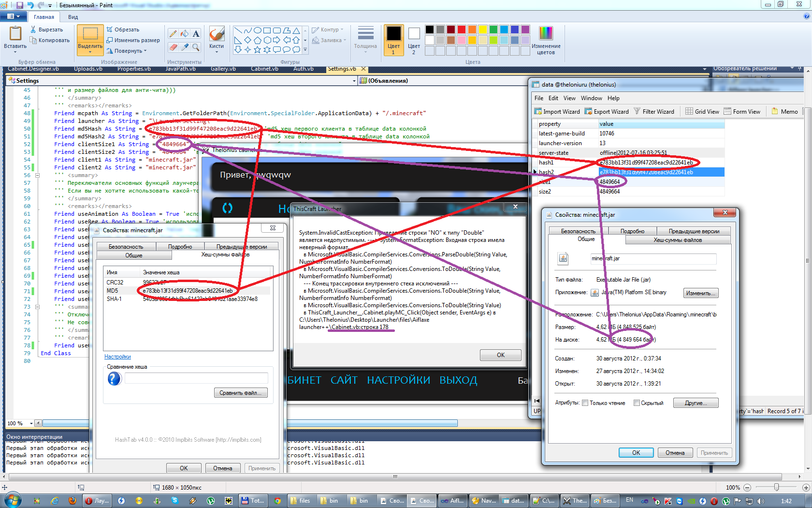Image resolution: width=812 pixels, height=508 pixels.
Task: Switch to the Вид ribbon tab
Action: pos(73,17)
